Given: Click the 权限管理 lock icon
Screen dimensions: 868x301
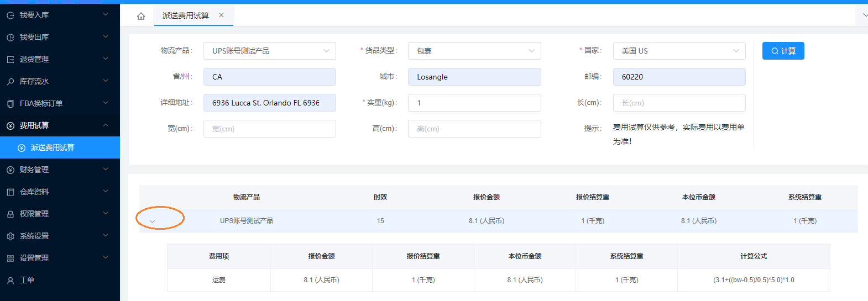Looking at the screenshot, I should [10, 214].
